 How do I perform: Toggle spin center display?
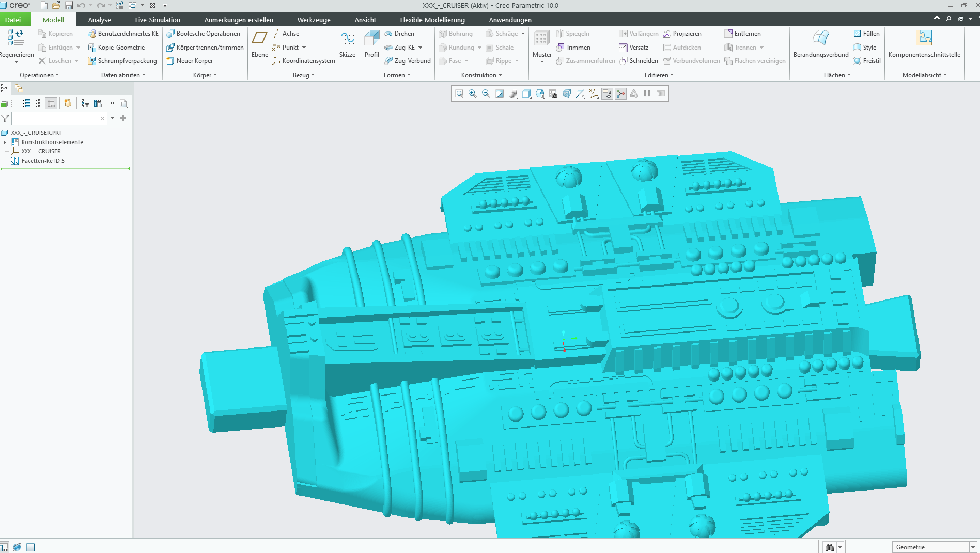coord(620,93)
